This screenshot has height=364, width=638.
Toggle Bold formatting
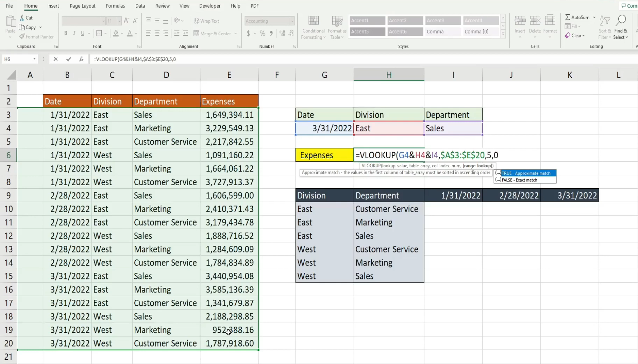66,34
